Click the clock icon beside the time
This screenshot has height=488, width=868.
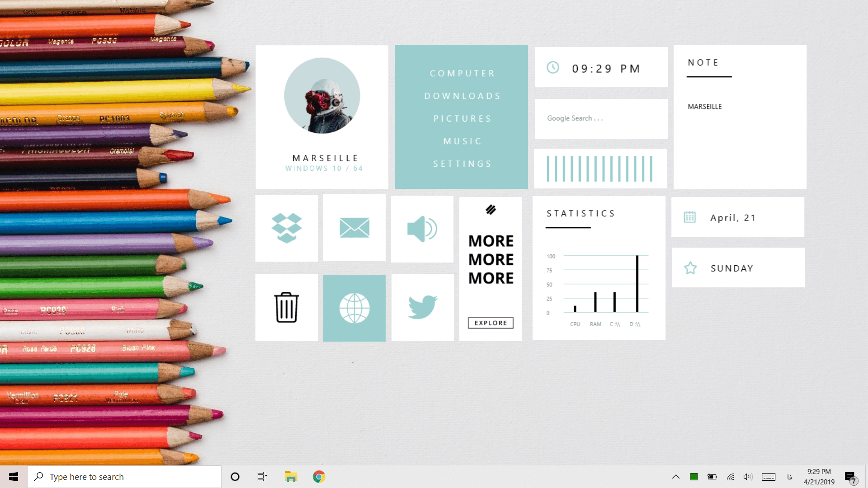pyautogui.click(x=553, y=68)
